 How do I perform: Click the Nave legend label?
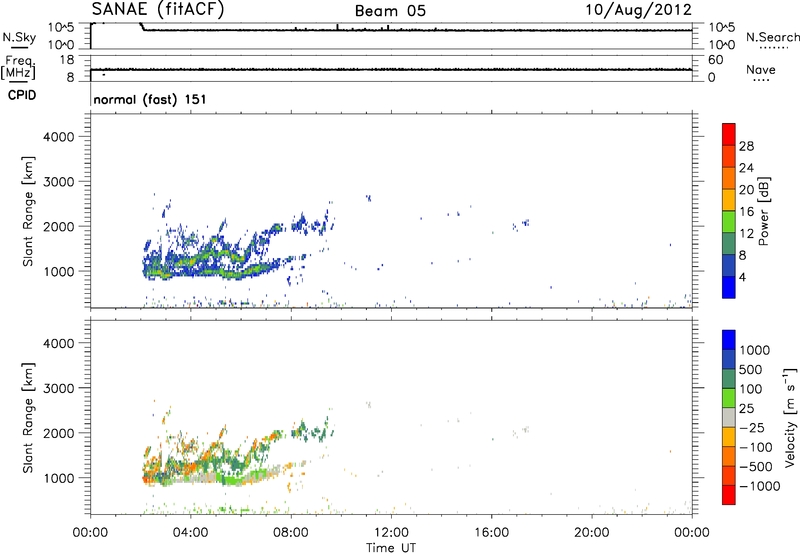click(761, 70)
